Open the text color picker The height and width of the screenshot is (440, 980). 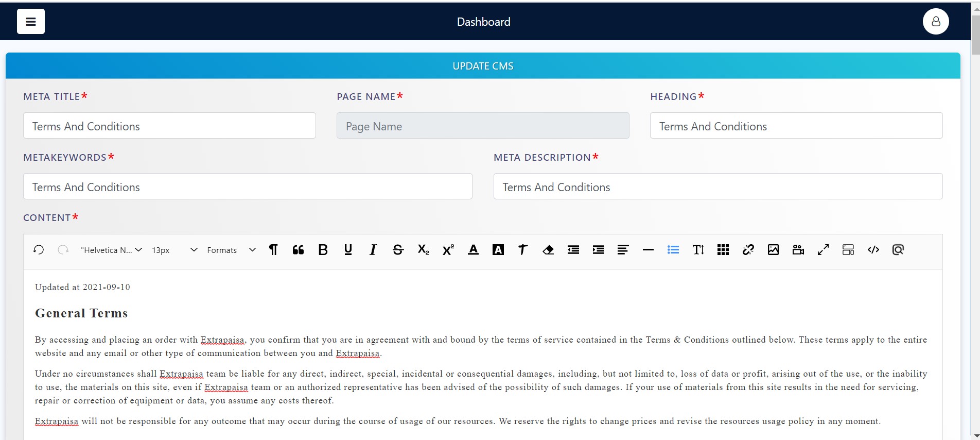(x=473, y=250)
